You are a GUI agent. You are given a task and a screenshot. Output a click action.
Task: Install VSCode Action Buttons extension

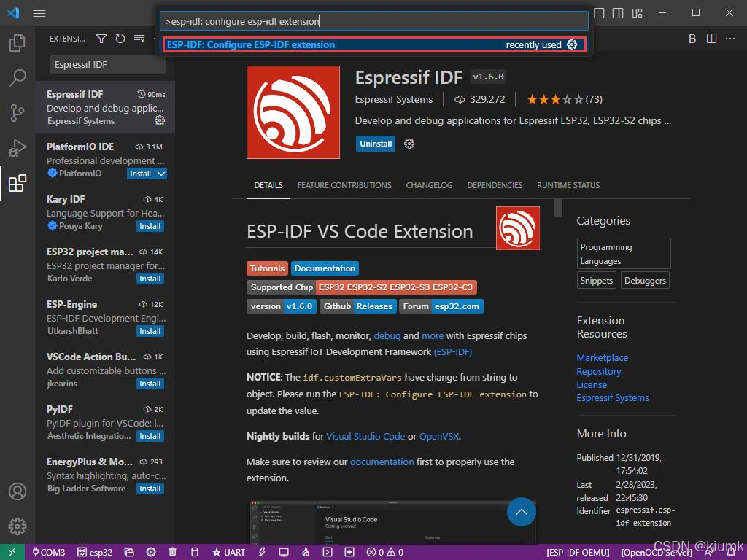[x=150, y=384]
